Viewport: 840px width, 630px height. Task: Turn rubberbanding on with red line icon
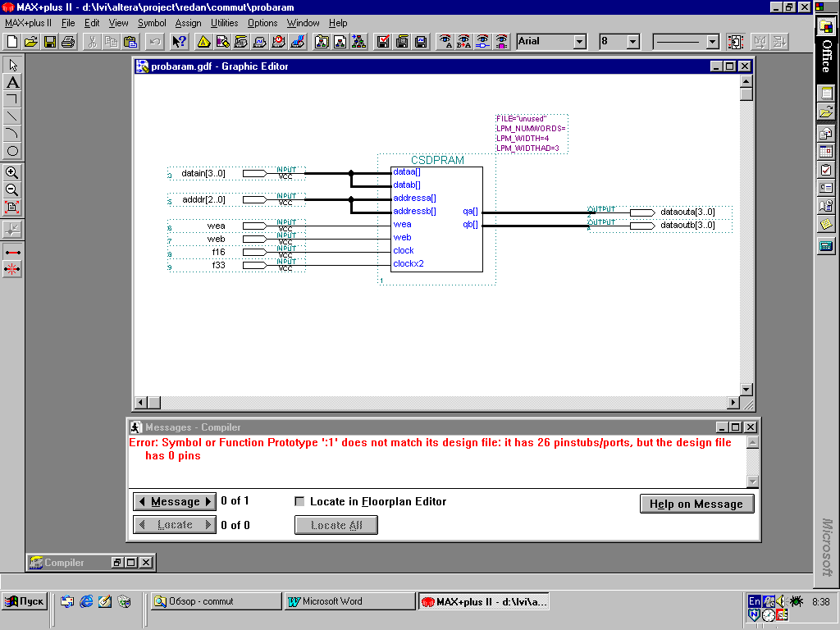(x=12, y=252)
